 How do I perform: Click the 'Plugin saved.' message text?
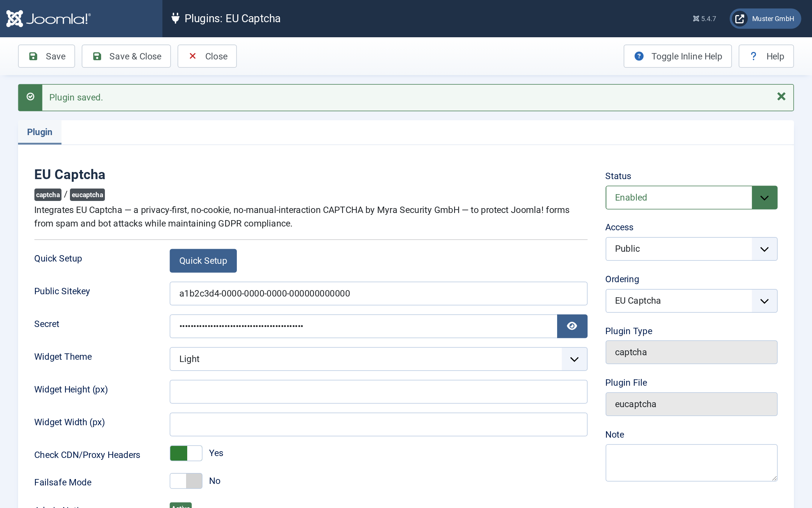(x=76, y=97)
